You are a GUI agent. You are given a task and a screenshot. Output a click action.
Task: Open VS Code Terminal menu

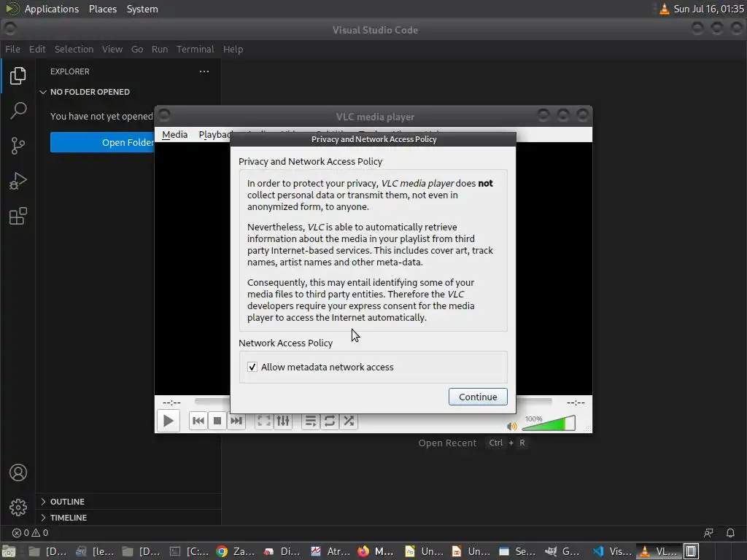pyautogui.click(x=195, y=49)
